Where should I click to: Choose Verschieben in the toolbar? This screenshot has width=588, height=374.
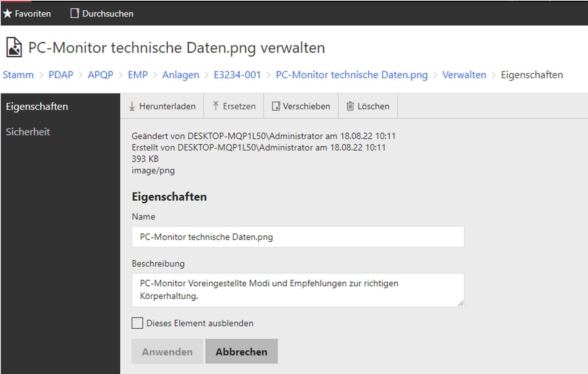(x=301, y=106)
